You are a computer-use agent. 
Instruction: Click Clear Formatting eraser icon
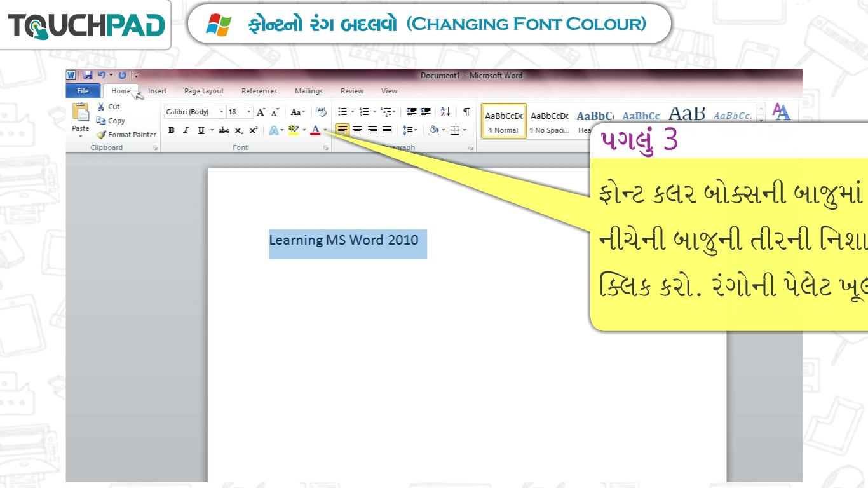click(321, 112)
